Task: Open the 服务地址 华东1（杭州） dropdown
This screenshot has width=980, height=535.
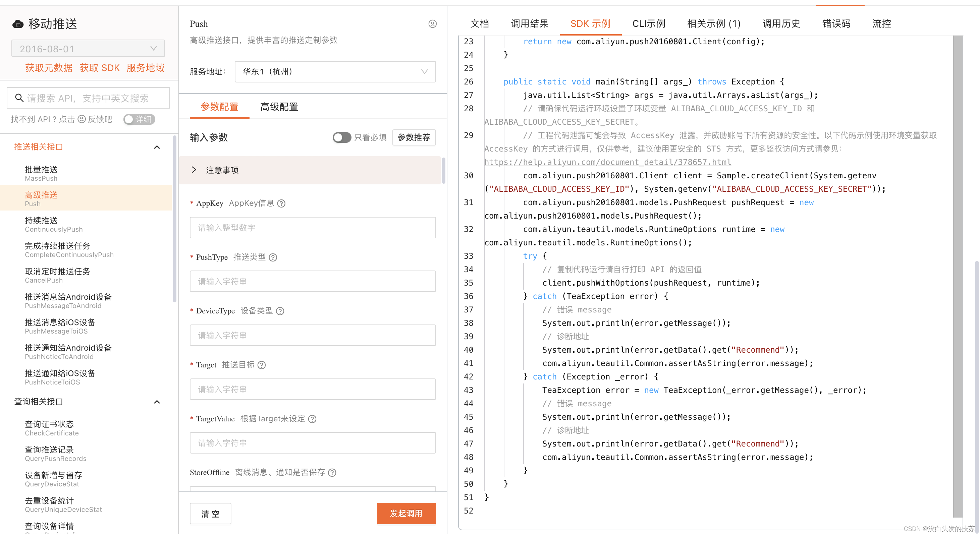Action: (335, 72)
